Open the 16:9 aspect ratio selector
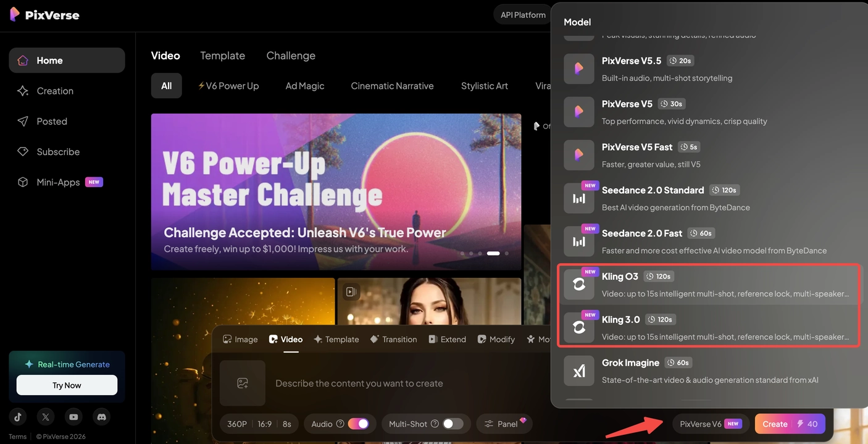Image resolution: width=868 pixels, height=444 pixels. click(x=263, y=424)
